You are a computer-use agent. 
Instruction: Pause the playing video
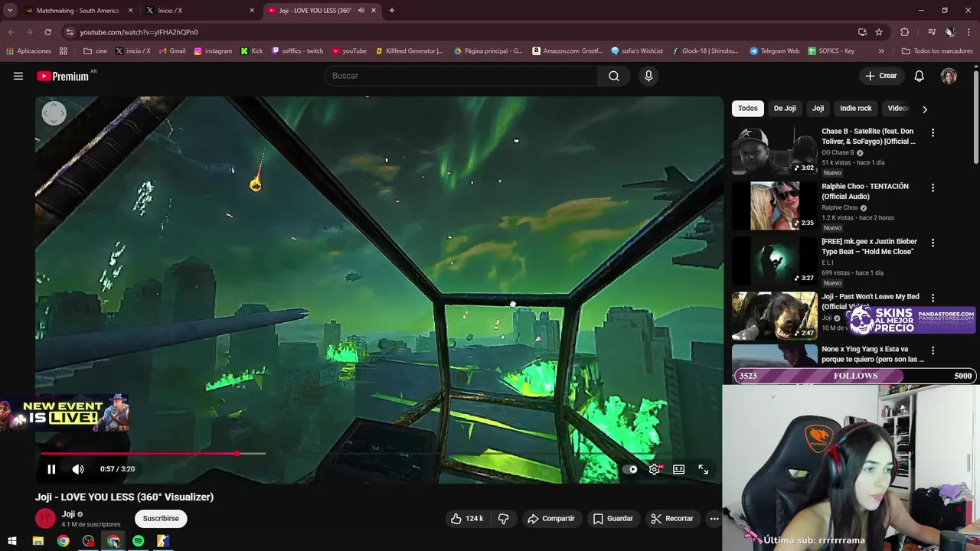click(x=51, y=469)
